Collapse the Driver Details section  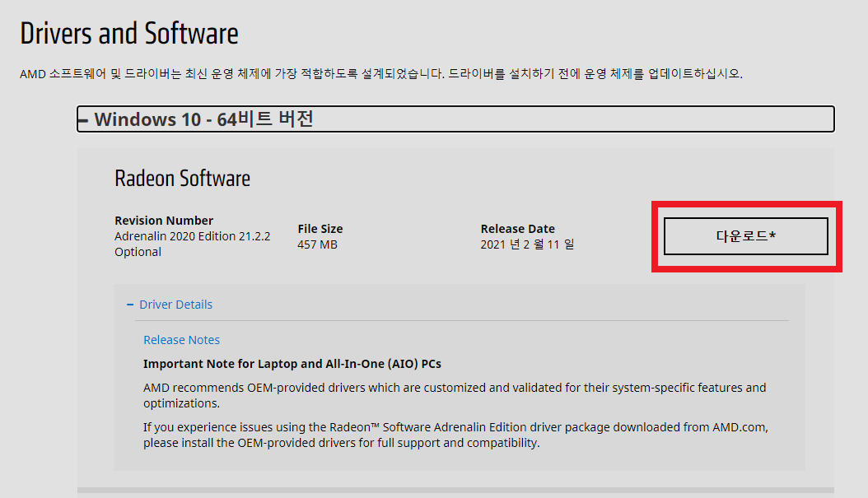click(x=170, y=305)
